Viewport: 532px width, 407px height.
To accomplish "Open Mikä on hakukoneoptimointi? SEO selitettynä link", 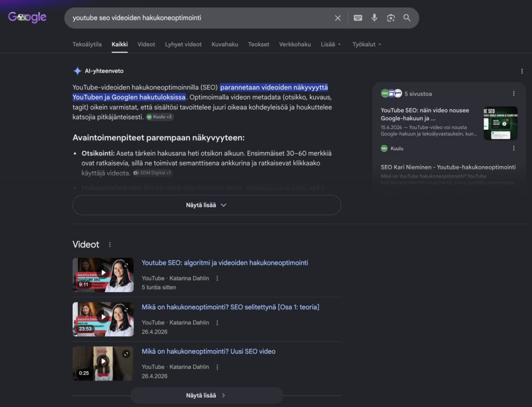I will tap(230, 307).
